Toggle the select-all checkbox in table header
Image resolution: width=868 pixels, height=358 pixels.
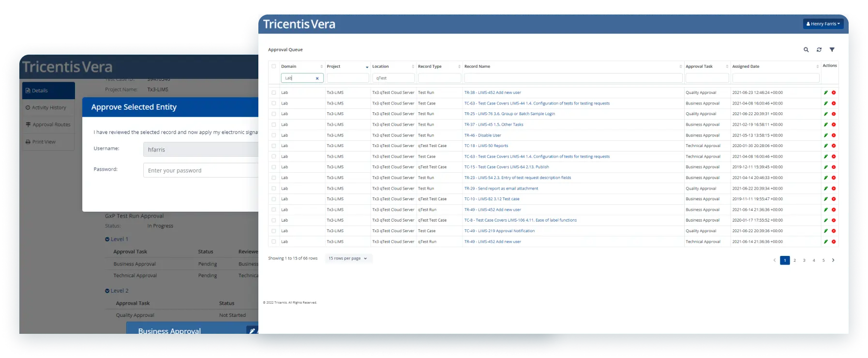point(274,66)
